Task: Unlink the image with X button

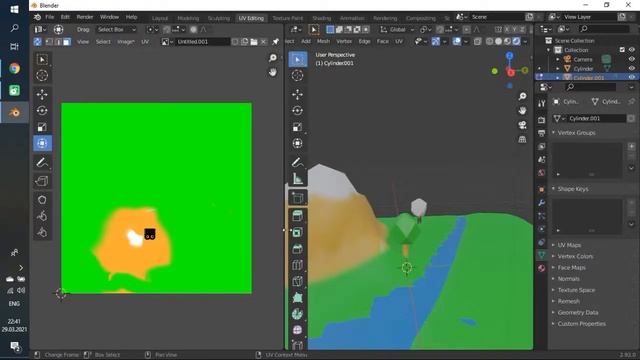Action: [x=264, y=42]
